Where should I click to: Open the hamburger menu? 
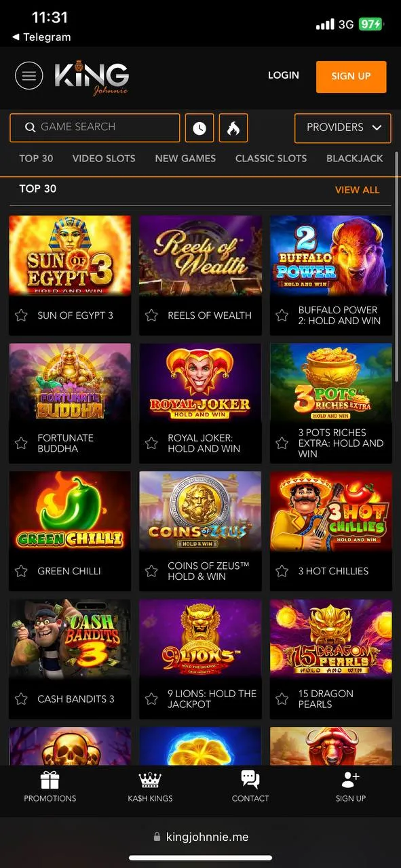[28, 77]
